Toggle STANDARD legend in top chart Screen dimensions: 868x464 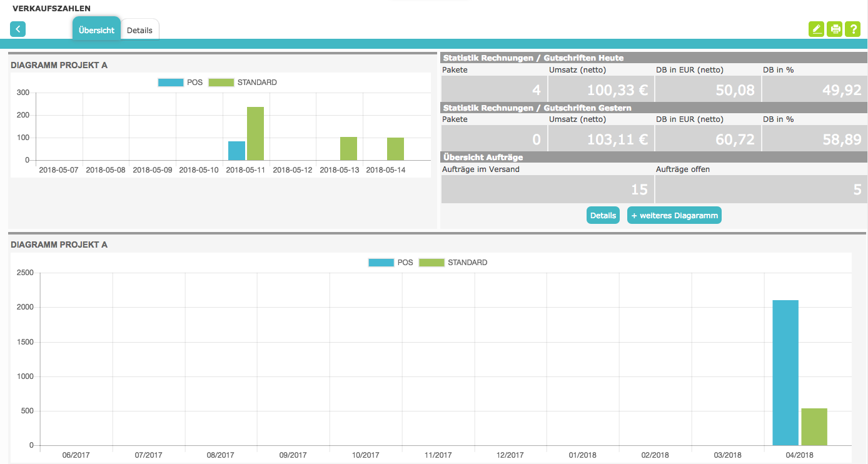[243, 83]
